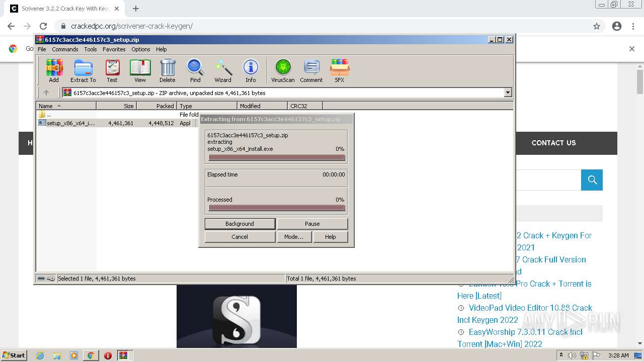Click the Scrivener logo image
The width and height of the screenshot is (644, 362).
[x=236, y=316]
